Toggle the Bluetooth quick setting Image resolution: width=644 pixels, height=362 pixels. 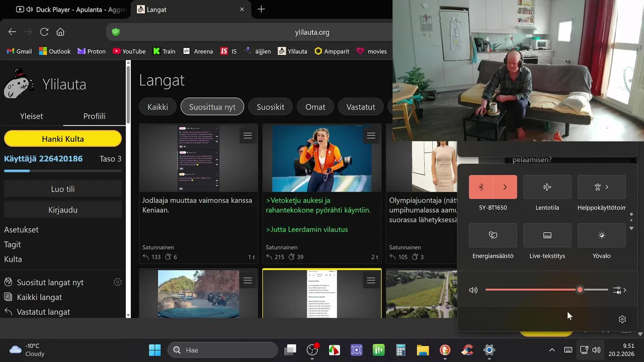(481, 187)
